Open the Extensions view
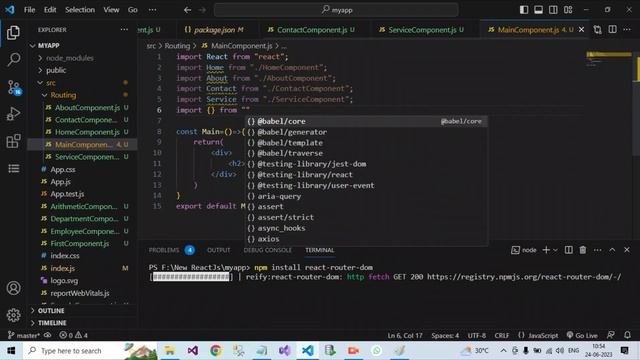The height and width of the screenshot is (360, 640). tap(13, 141)
